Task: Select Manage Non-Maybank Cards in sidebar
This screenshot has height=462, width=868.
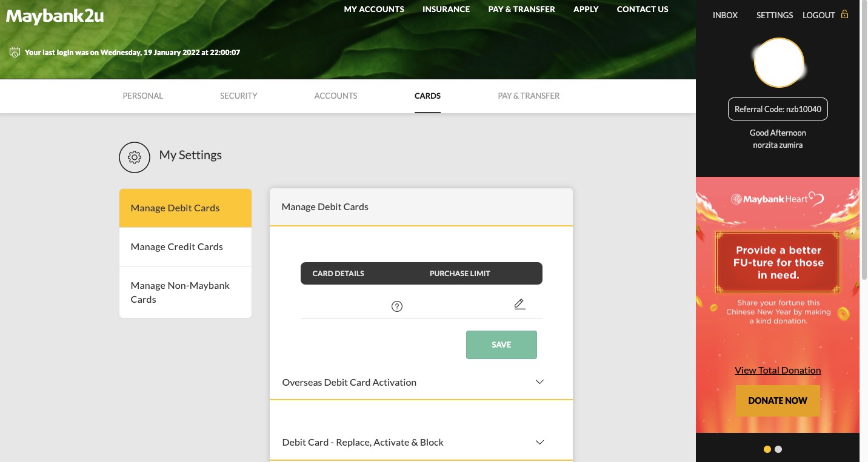Action: pos(185,292)
